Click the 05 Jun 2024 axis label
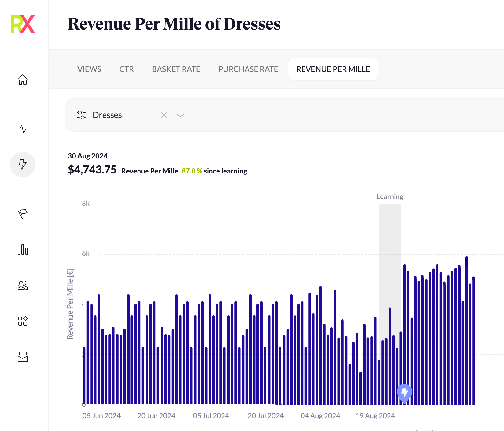The image size is (504, 431). click(101, 416)
